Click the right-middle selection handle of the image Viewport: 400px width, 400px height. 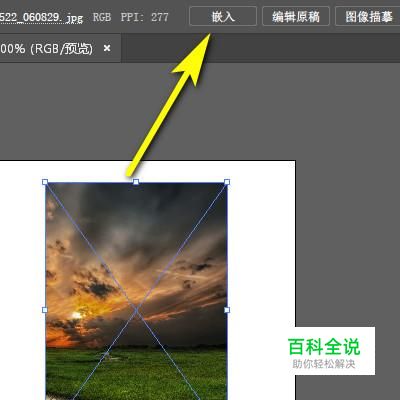[x=227, y=310]
